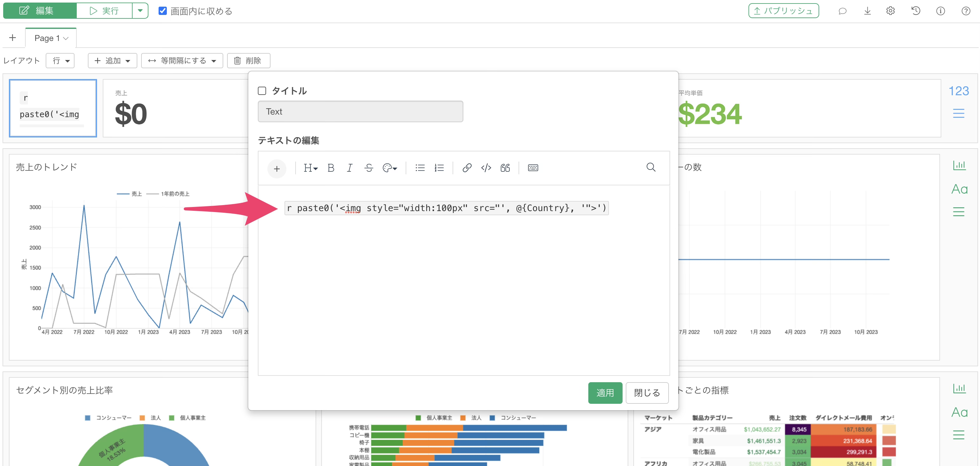Screen dimensions: 980x466
Task: Click the 法人 legend in segment chart
Action: coord(150,418)
